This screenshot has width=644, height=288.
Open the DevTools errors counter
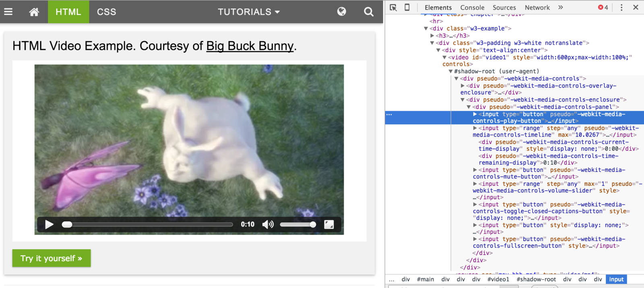coord(603,7)
